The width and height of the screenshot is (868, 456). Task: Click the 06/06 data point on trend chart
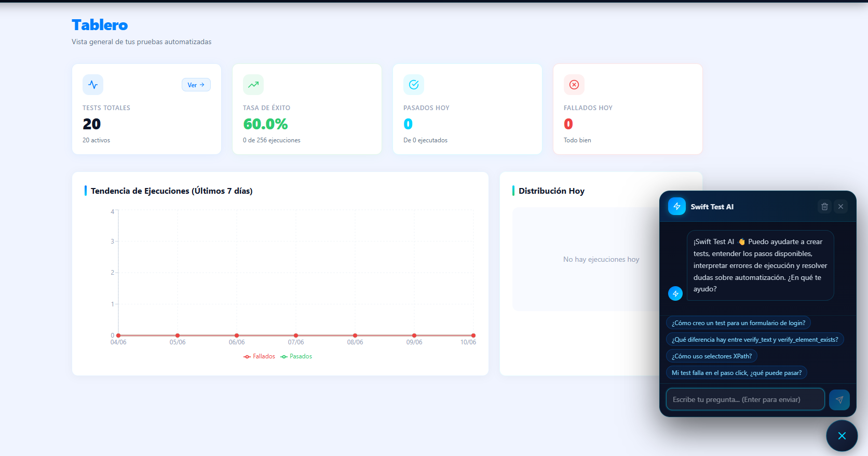coord(237,336)
